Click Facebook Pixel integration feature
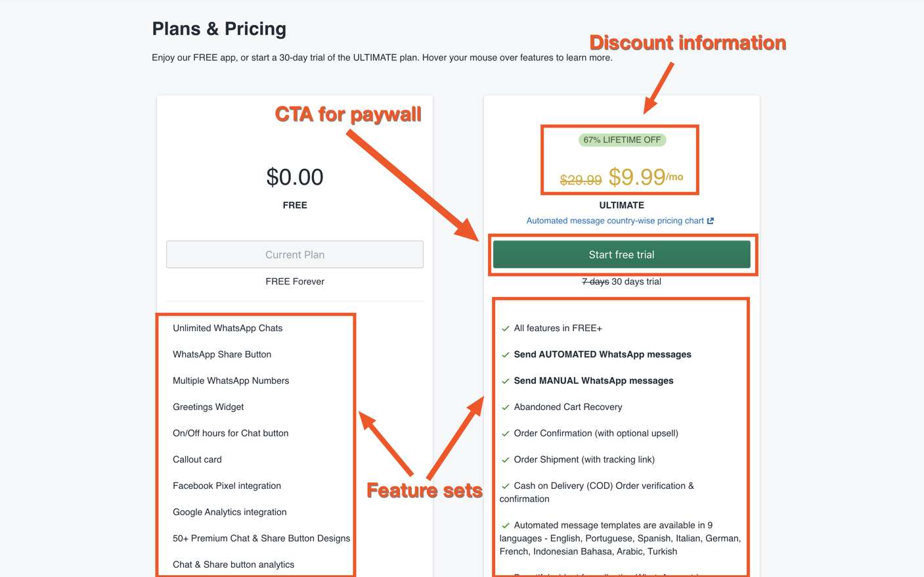Viewport: 924px width, 577px height. 227,486
